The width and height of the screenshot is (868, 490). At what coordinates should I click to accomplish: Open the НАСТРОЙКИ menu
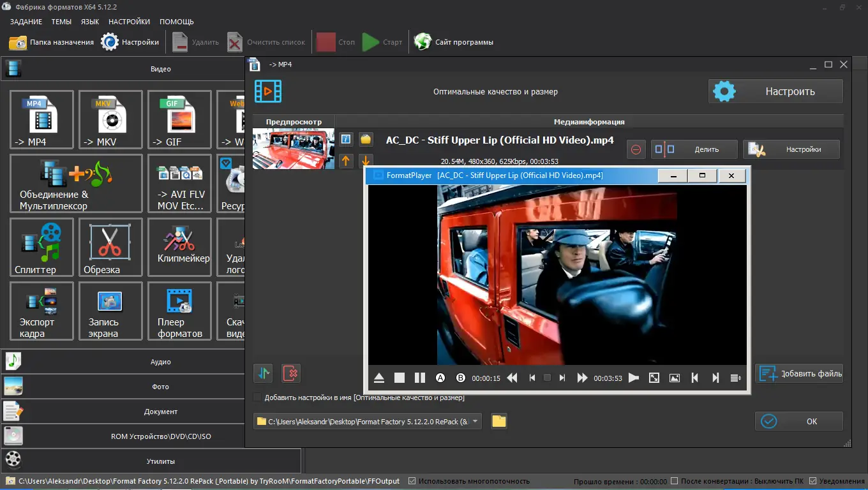click(129, 22)
